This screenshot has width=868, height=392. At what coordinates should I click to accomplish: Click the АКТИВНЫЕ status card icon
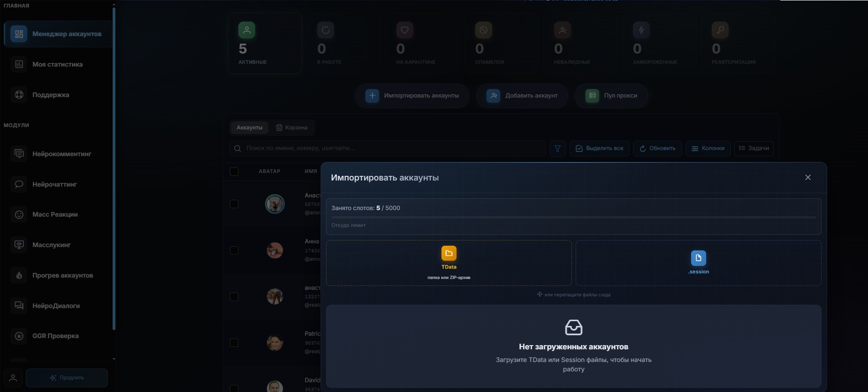tap(247, 30)
